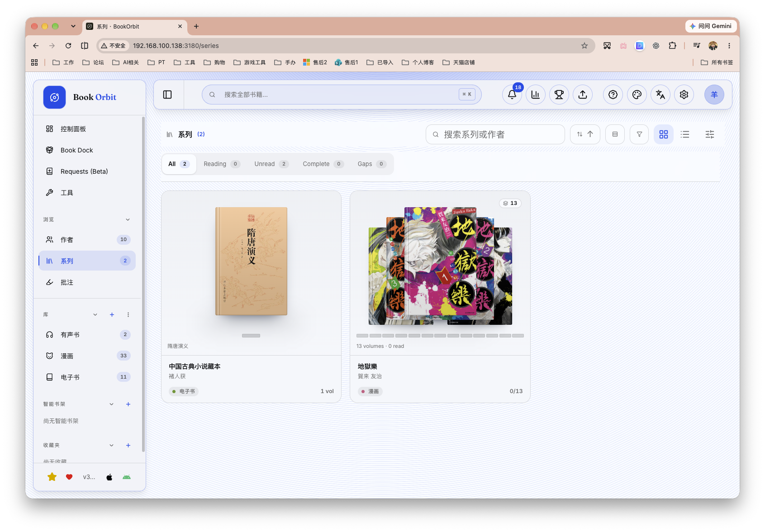Image resolution: width=765 pixels, height=532 pixels.
Task: Click the Android app icon in footer
Action: [x=127, y=477]
